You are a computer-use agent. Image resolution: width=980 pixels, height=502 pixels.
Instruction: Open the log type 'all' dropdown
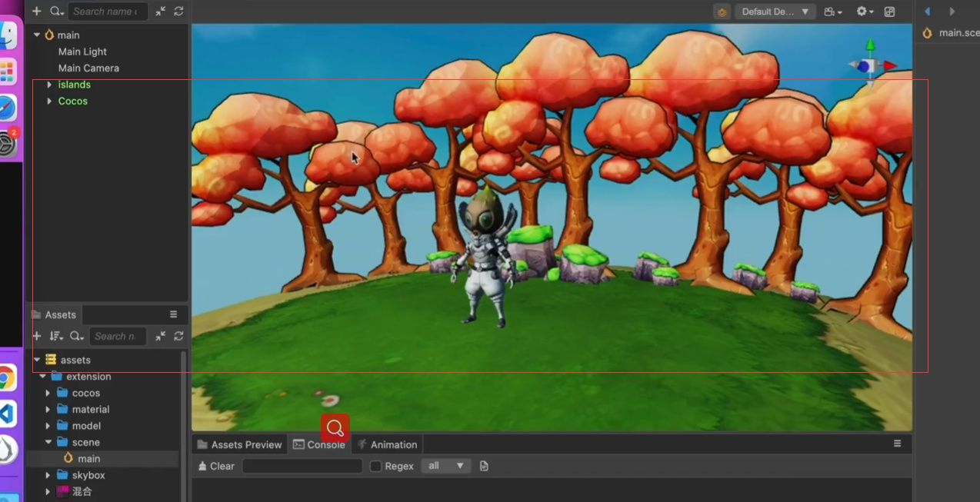click(446, 466)
